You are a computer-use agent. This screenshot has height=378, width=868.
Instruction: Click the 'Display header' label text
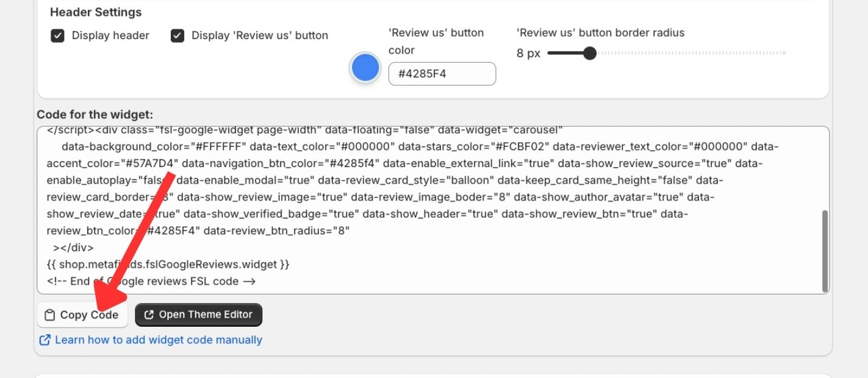click(110, 36)
